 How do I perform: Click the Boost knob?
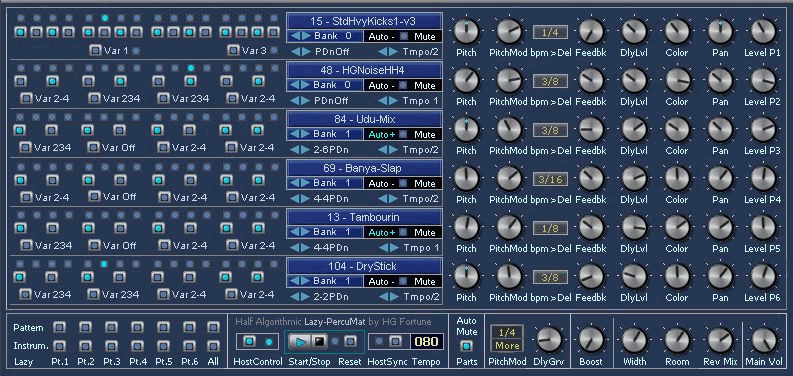click(591, 341)
